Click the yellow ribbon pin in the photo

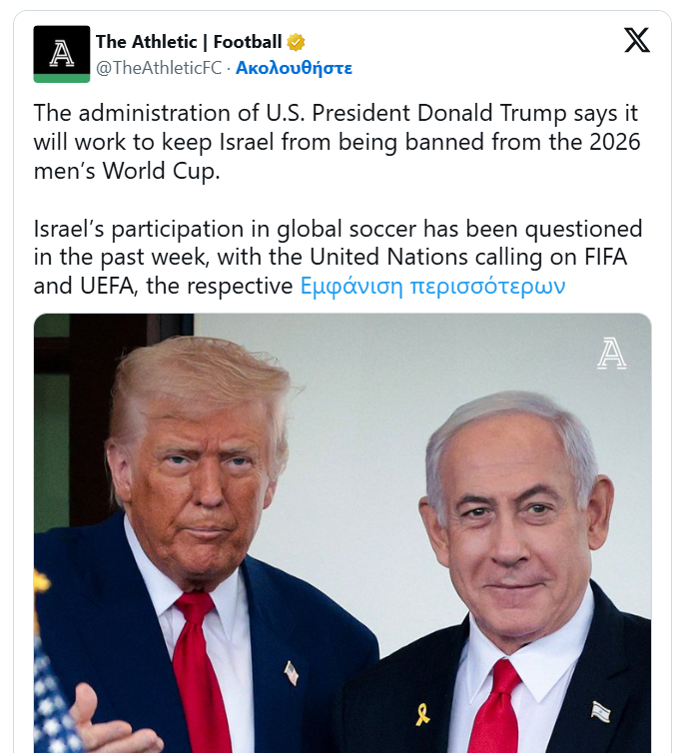[422, 714]
